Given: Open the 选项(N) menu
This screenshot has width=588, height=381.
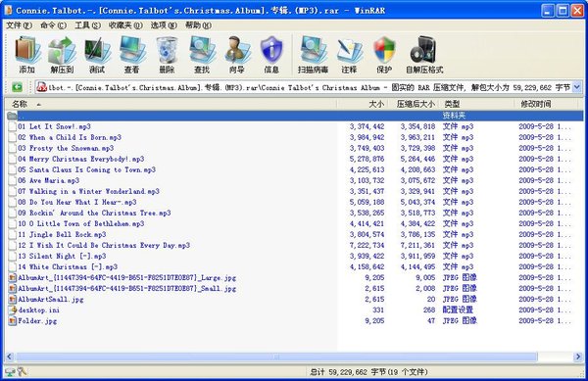Looking at the screenshot, I should [x=164, y=25].
